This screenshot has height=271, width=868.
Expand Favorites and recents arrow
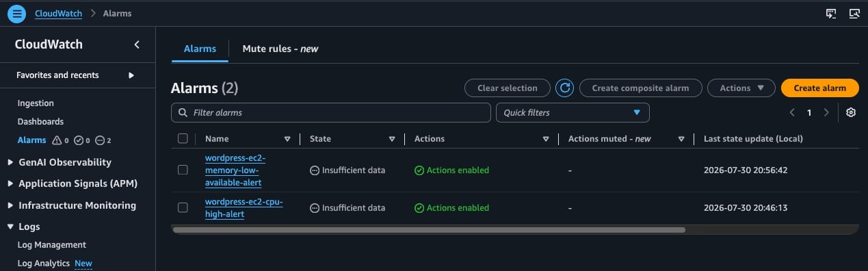(131, 75)
